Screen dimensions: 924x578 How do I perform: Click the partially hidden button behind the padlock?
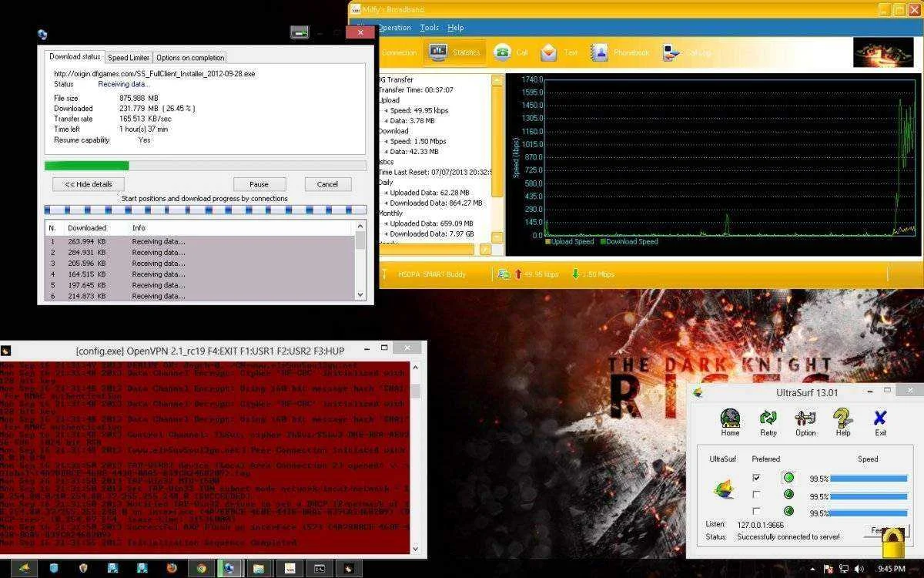point(873,530)
